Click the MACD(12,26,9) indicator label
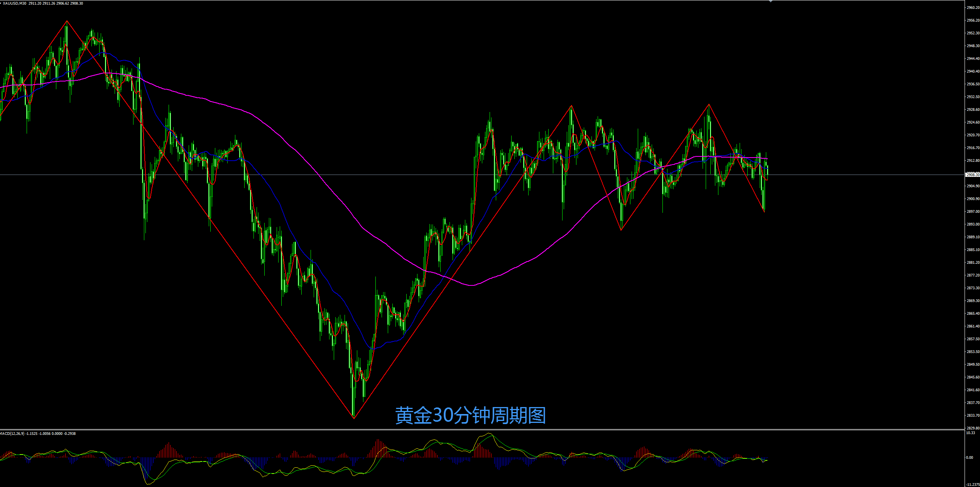This screenshot has height=487, width=980. 12,434
